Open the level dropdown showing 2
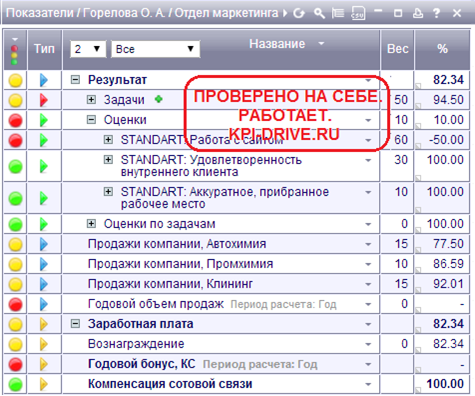Screen dimensions: 475x396 coord(88,49)
